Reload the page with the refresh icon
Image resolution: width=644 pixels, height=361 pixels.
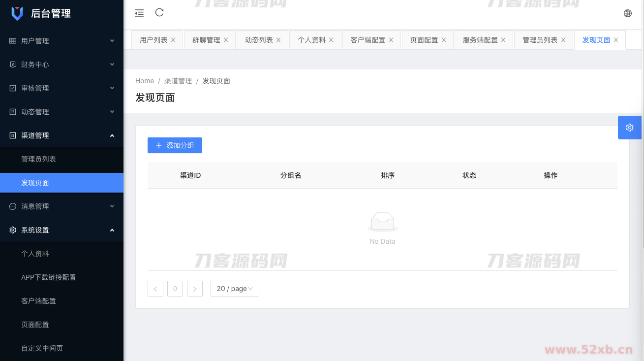tap(159, 13)
